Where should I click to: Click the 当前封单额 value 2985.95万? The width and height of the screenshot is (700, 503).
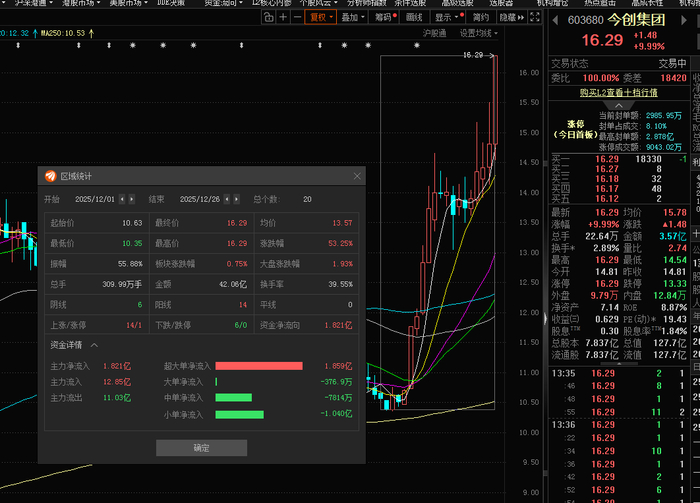(x=663, y=116)
